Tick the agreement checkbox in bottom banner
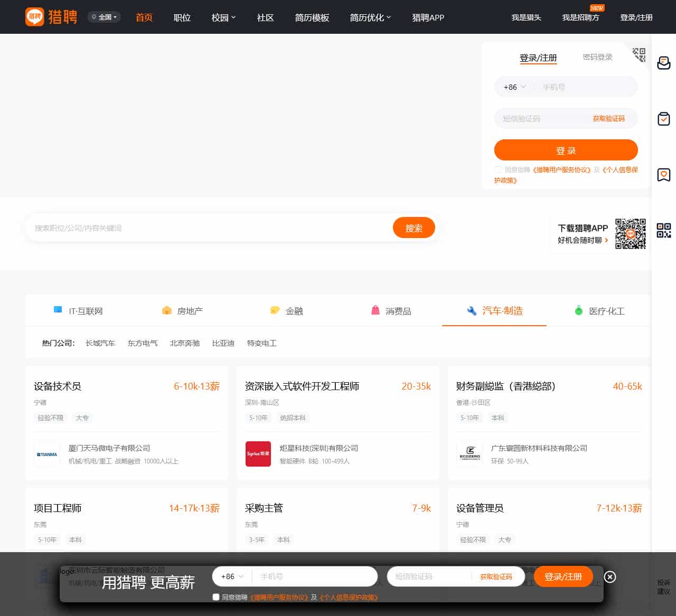The width and height of the screenshot is (676, 616). pyautogui.click(x=215, y=597)
